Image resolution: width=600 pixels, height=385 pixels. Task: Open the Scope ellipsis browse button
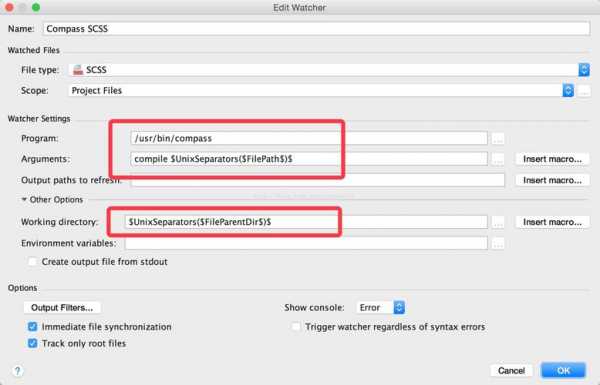point(584,91)
